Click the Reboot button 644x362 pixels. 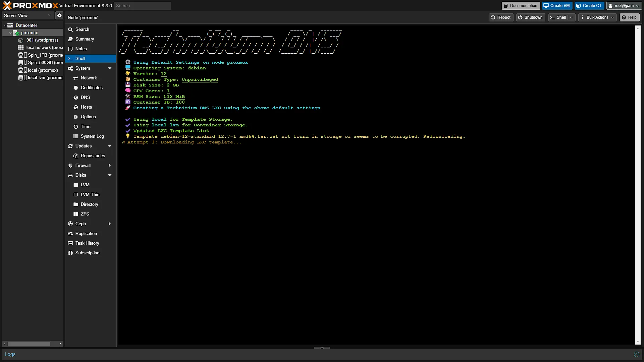pyautogui.click(x=501, y=17)
